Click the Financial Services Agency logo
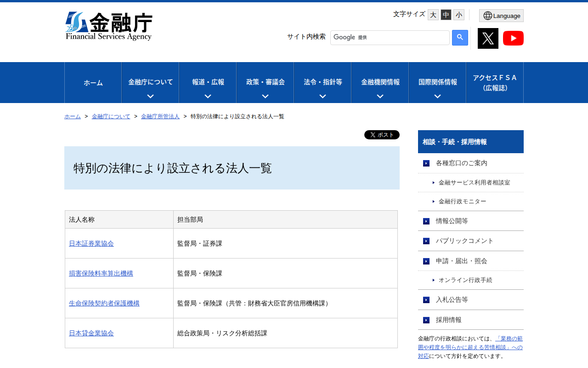Screen dimensions: 588x368 point(109,26)
